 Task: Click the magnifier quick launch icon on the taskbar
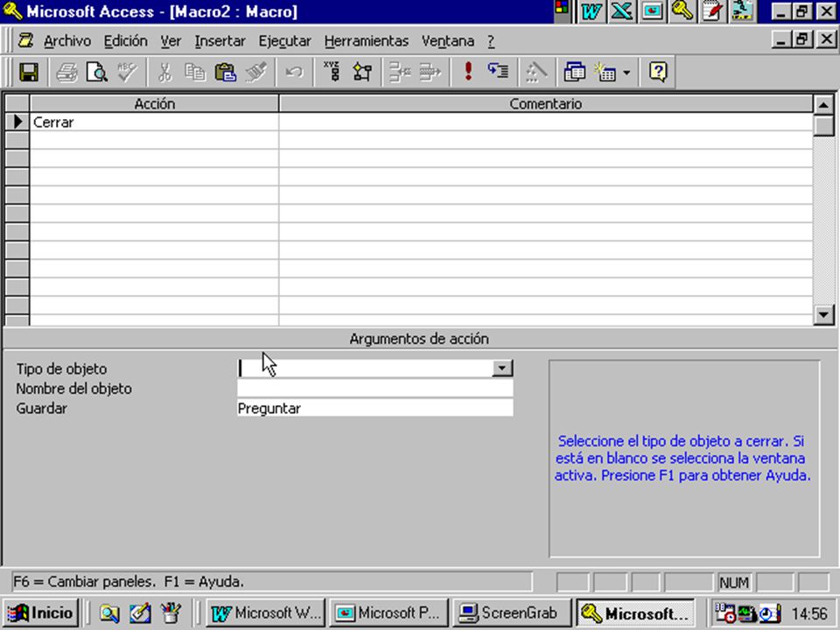point(109,612)
